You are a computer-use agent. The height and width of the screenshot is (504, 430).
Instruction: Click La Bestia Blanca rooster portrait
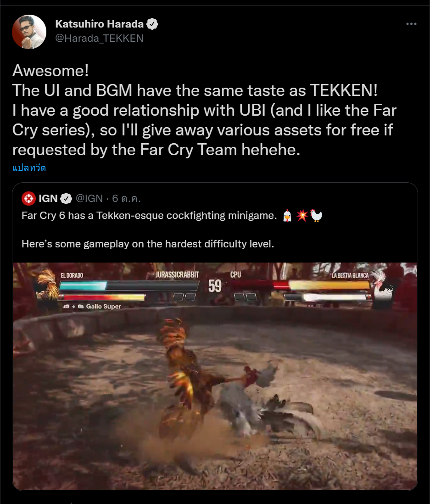click(383, 286)
